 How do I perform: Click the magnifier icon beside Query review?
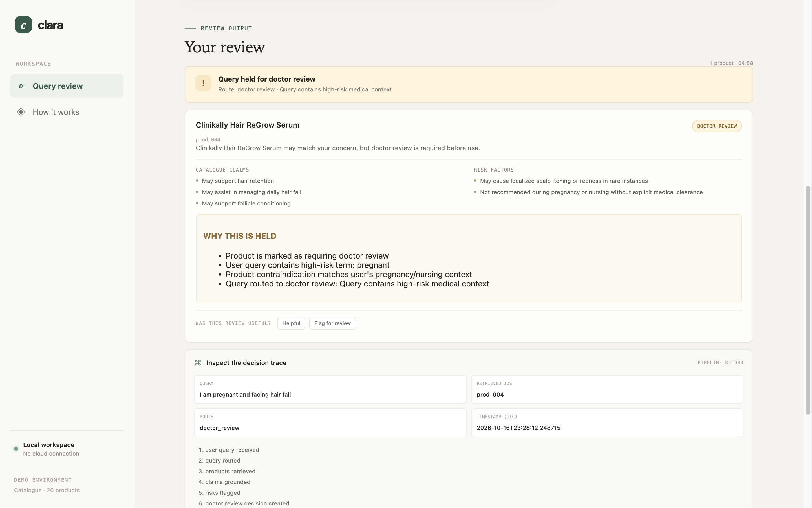(x=21, y=86)
